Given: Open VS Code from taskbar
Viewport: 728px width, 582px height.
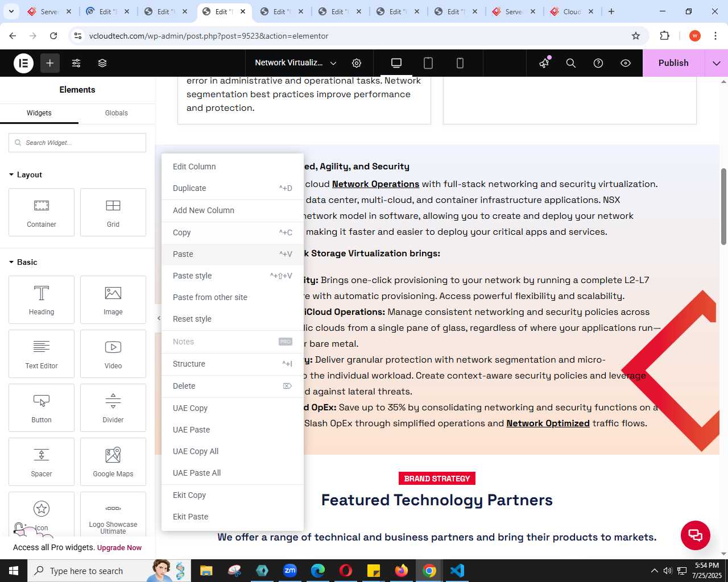Looking at the screenshot, I should [x=457, y=571].
